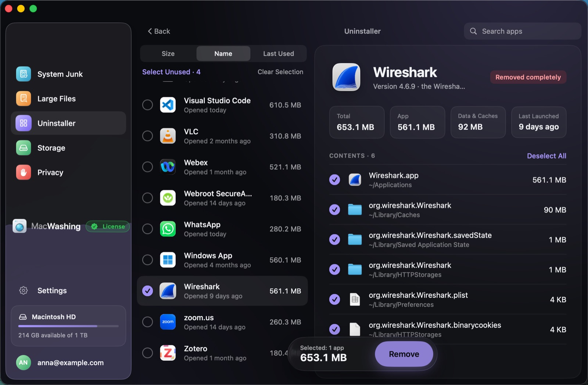The height and width of the screenshot is (385, 588).
Task: Click the Windows App icon
Action: (168, 260)
